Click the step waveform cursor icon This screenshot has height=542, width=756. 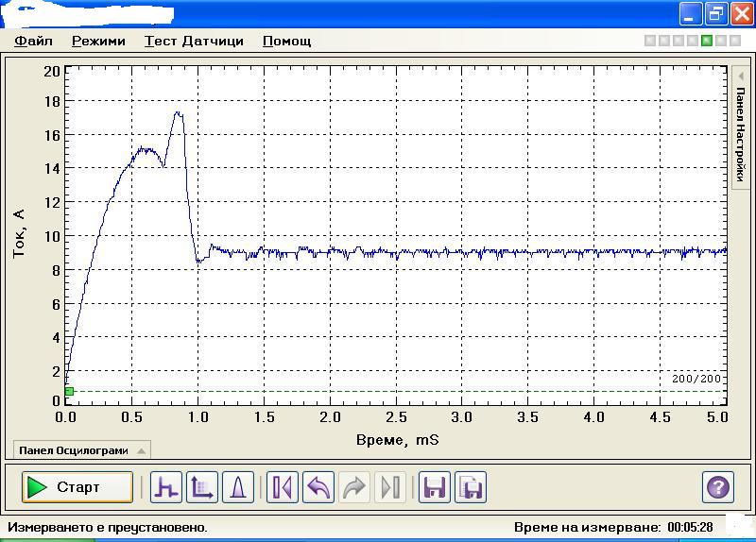[x=166, y=487]
